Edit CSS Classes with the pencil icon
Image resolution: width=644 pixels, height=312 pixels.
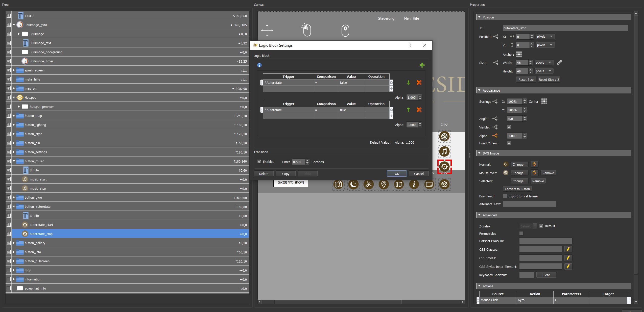pos(568,249)
